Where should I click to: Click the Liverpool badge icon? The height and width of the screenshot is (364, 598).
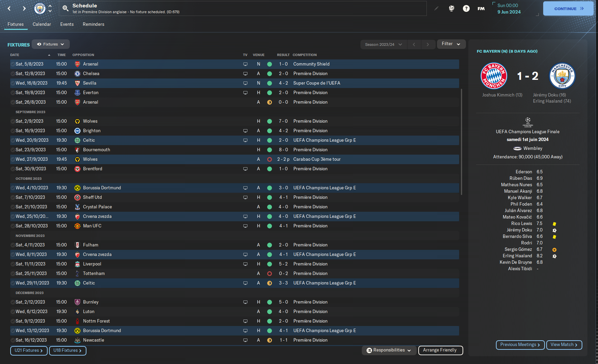[x=78, y=264]
